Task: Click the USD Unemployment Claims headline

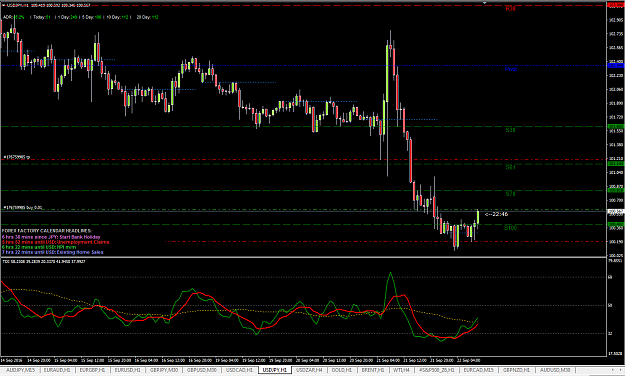Action: [x=55, y=242]
